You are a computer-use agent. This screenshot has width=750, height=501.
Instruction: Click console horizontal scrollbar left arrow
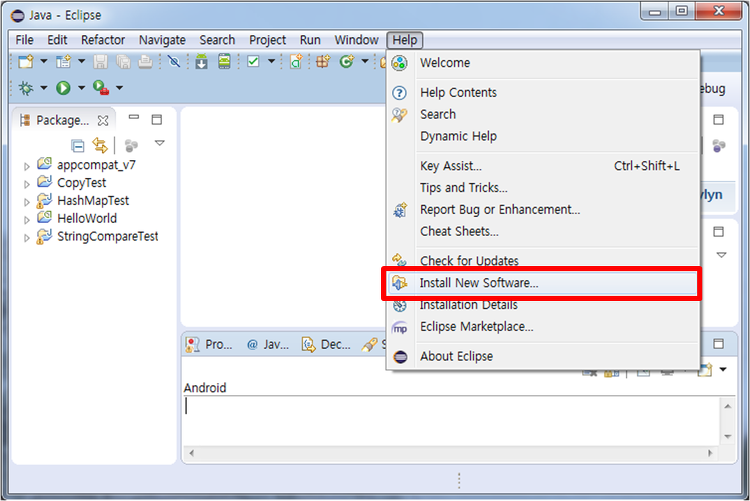pos(191,453)
